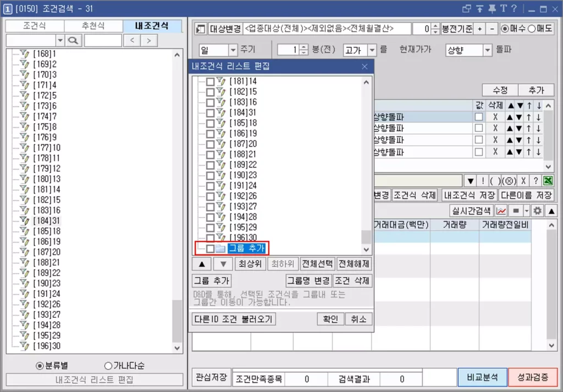Move selected item down in edit dialog
The height and width of the screenshot is (392, 563).
pos(223,264)
